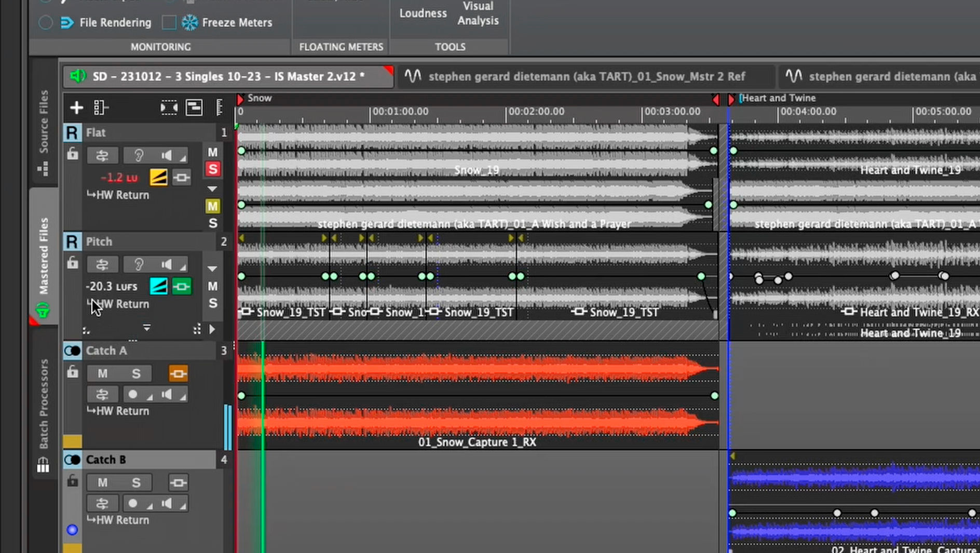Click the add track plus icon
Image resolution: width=980 pixels, height=553 pixels.
[x=76, y=107]
